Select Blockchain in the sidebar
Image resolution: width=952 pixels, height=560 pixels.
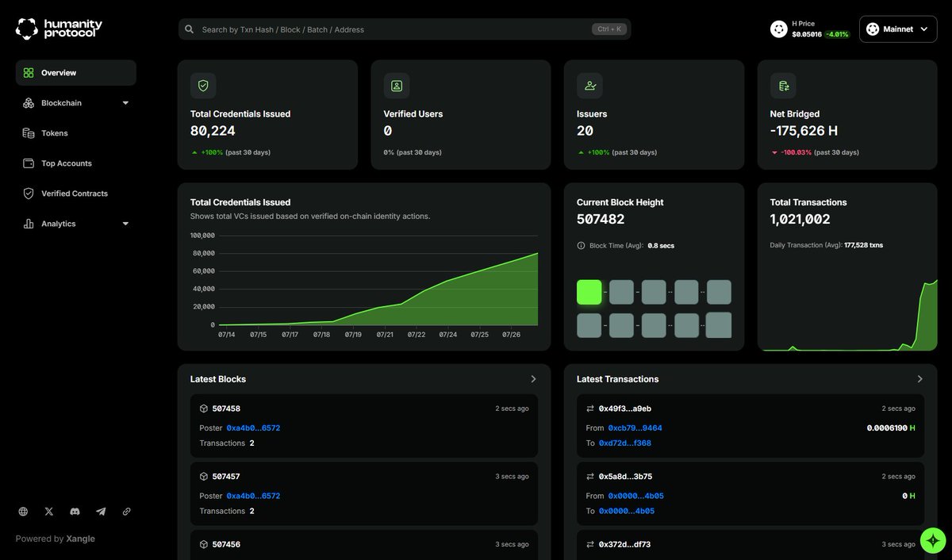pyautogui.click(x=76, y=103)
